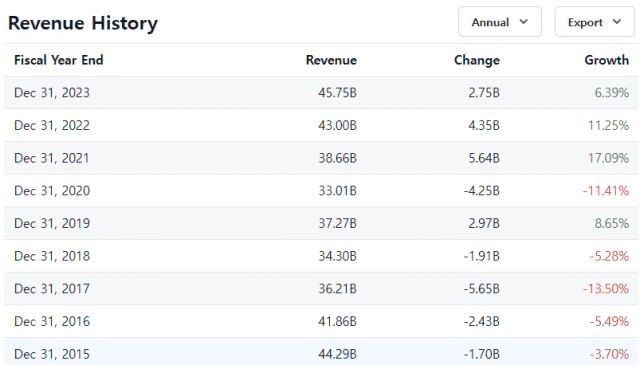Image resolution: width=640 pixels, height=365 pixels.
Task: Click the -5.28% growth value
Action: 609,256
